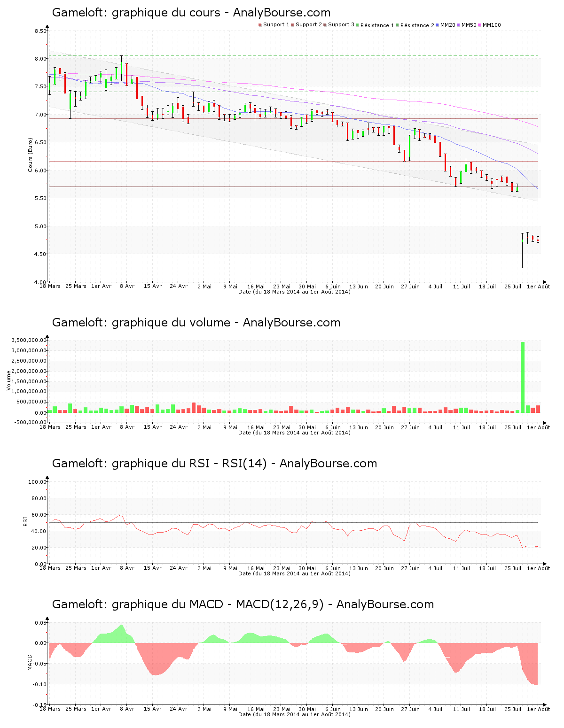Click the 7.00 value on price axis

tap(40, 115)
